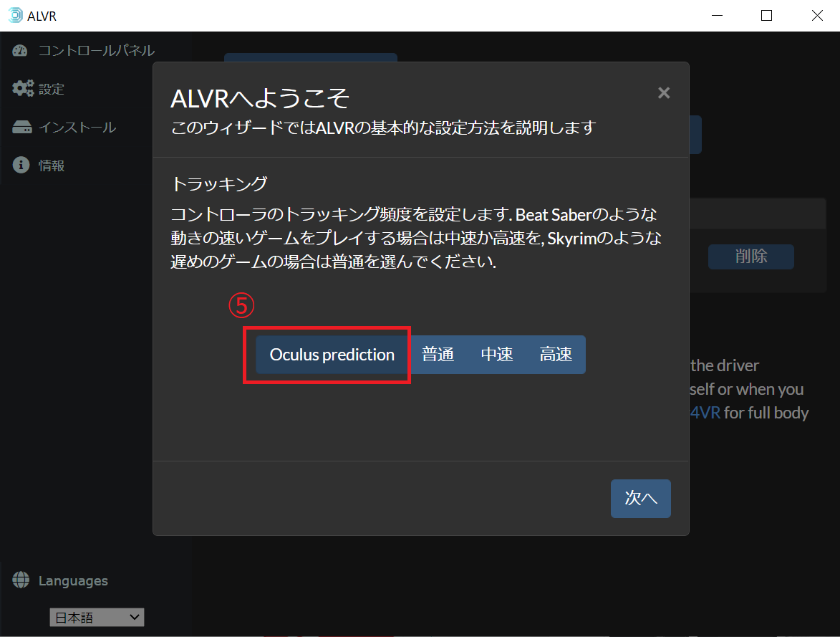840x637 pixels.
Task: Click the ALVRへようこそ title text
Action: [260, 98]
